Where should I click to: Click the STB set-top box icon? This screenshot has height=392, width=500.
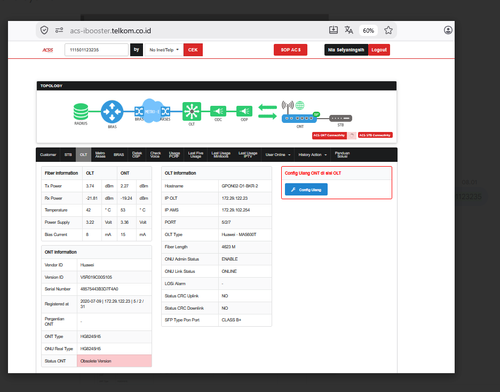[x=340, y=118]
